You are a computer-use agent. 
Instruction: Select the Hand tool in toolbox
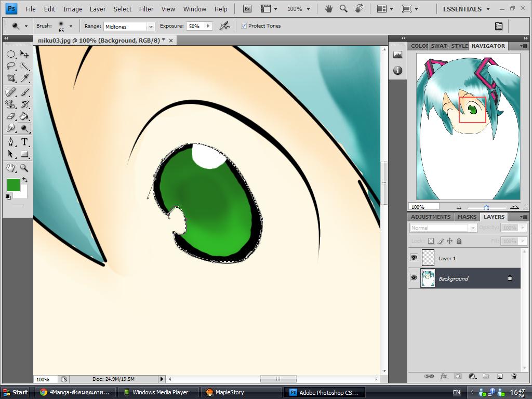pyautogui.click(x=11, y=168)
